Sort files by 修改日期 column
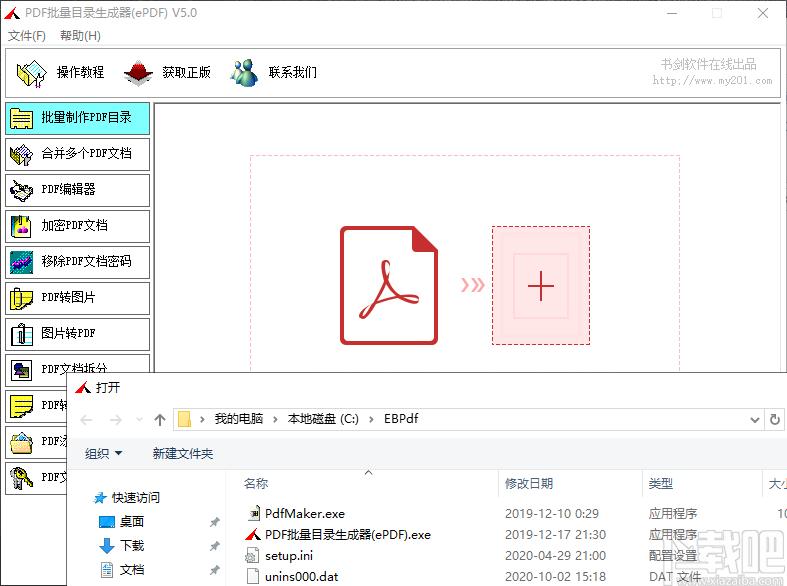 click(x=529, y=484)
